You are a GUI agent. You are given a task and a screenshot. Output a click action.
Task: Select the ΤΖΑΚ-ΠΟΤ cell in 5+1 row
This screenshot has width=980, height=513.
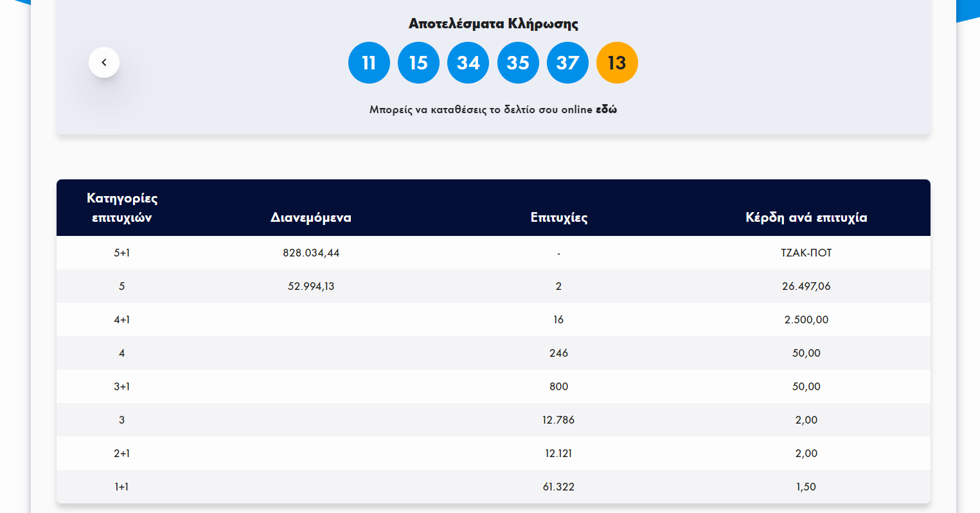tap(806, 253)
